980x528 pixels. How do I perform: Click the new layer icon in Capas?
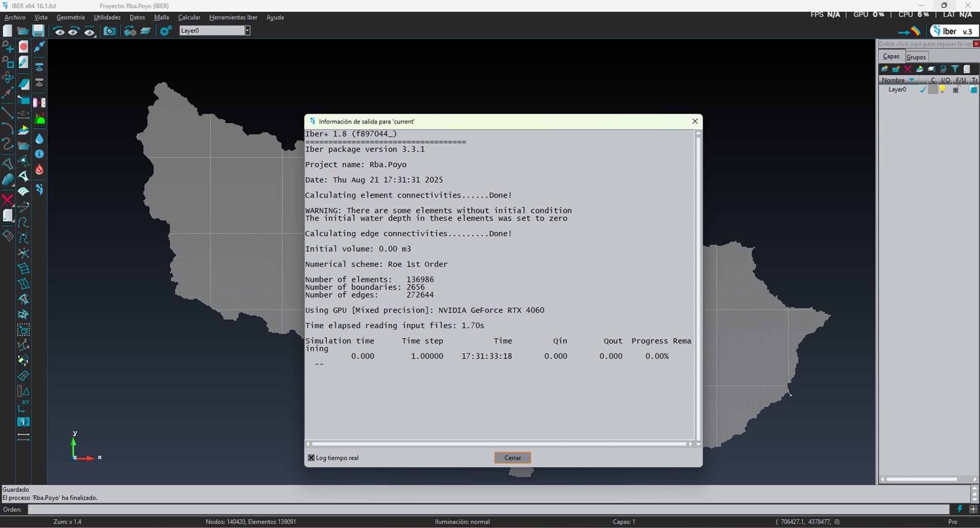click(885, 69)
